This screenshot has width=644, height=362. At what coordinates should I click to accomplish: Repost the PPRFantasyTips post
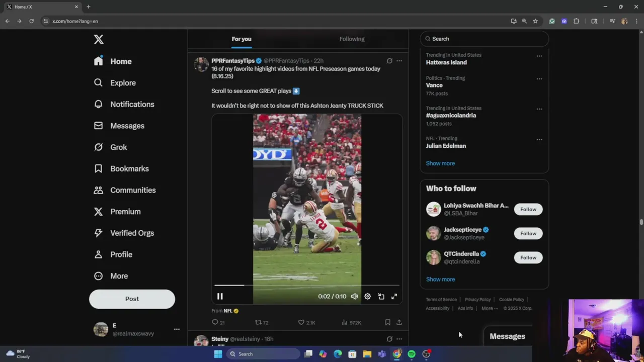(x=262, y=322)
